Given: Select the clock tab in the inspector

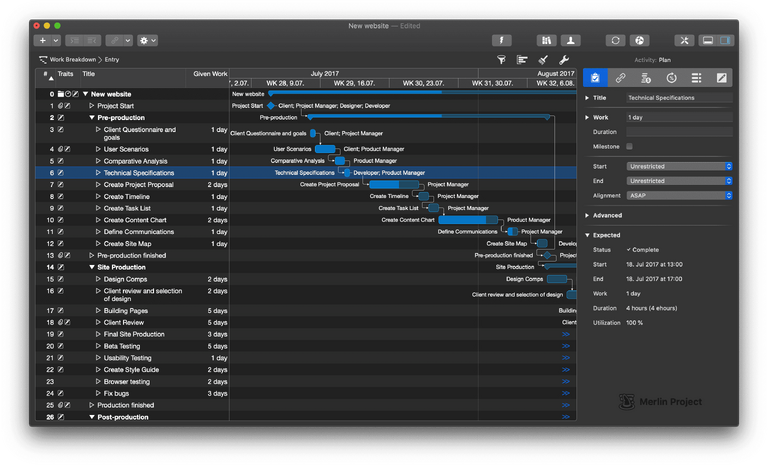Looking at the screenshot, I should [x=671, y=78].
